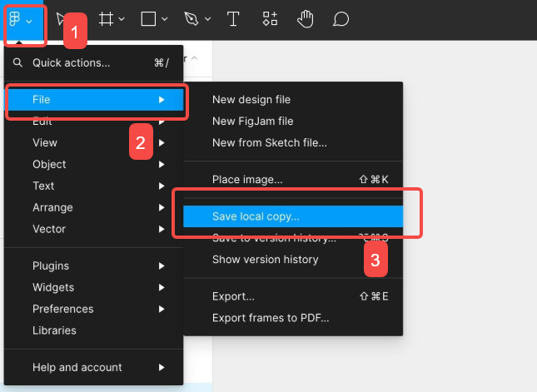Image resolution: width=537 pixels, height=392 pixels.
Task: Select the Comment tool
Action: click(x=341, y=19)
